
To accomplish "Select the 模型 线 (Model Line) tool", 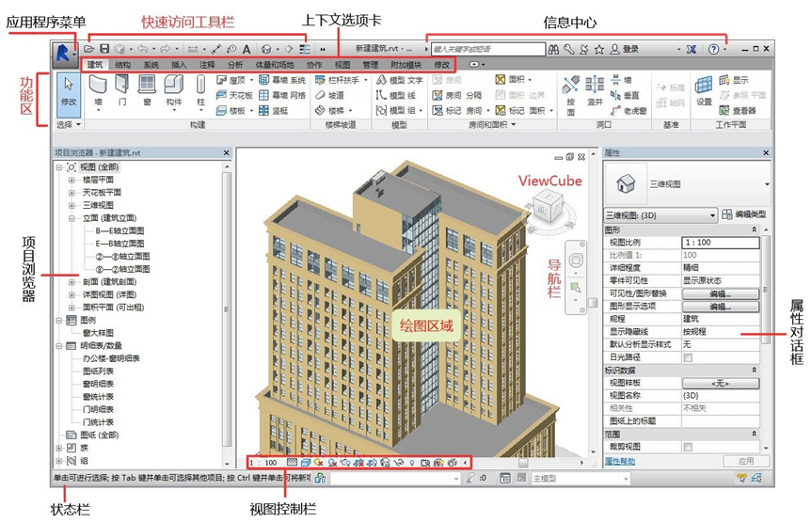I will click(x=396, y=95).
